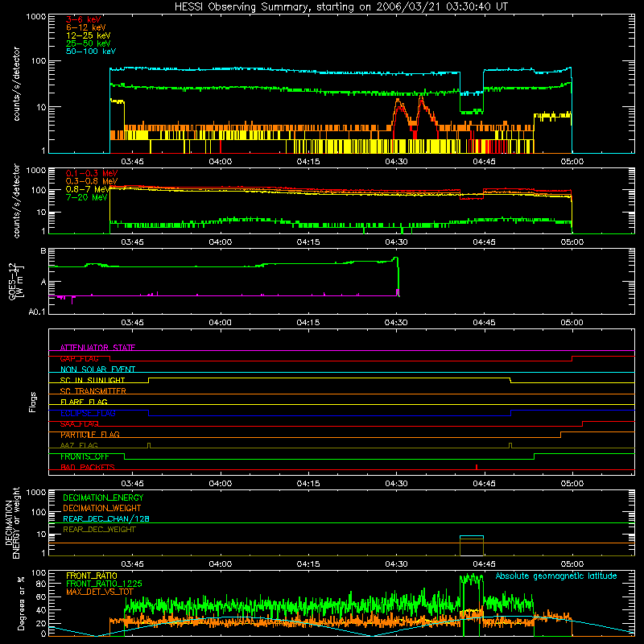Click the GOES-12 axis label
644x644 pixels.
click(16, 281)
